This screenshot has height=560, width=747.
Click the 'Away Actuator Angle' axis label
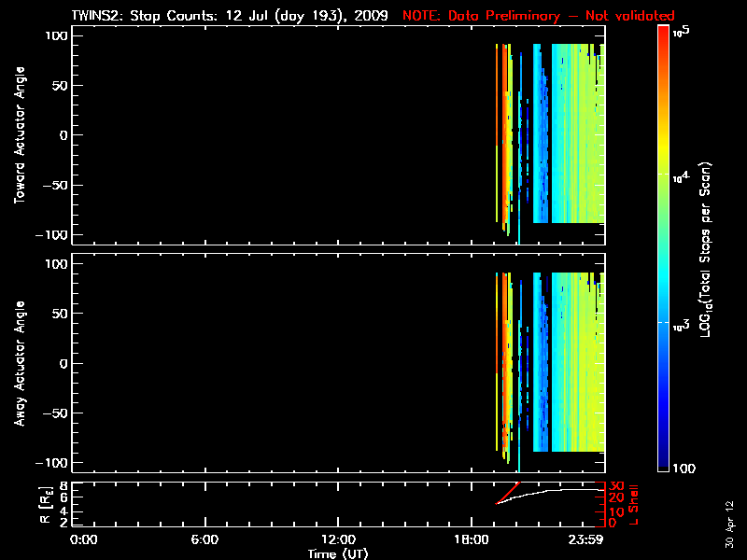(x=18, y=364)
